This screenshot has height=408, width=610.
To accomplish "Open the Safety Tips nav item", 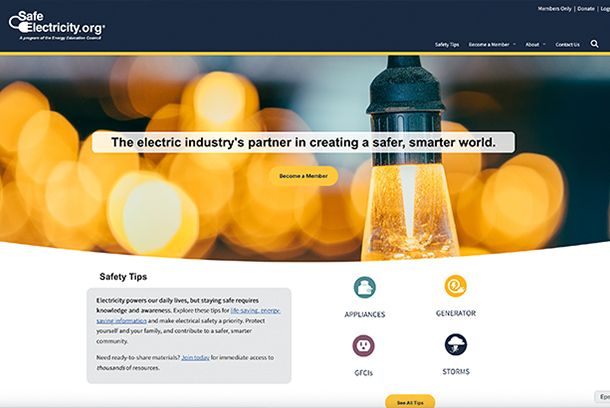I will [447, 45].
